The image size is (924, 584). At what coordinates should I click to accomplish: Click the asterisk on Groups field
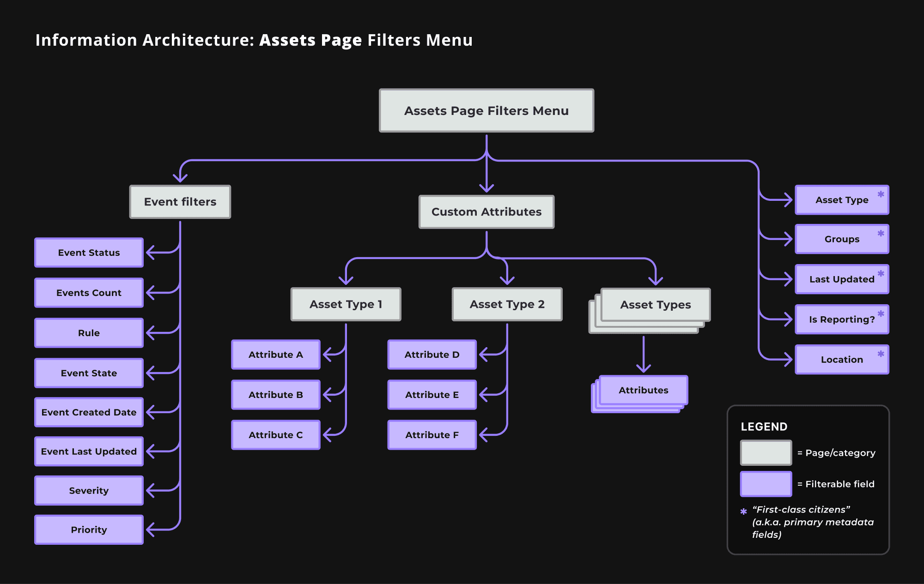pos(881,233)
